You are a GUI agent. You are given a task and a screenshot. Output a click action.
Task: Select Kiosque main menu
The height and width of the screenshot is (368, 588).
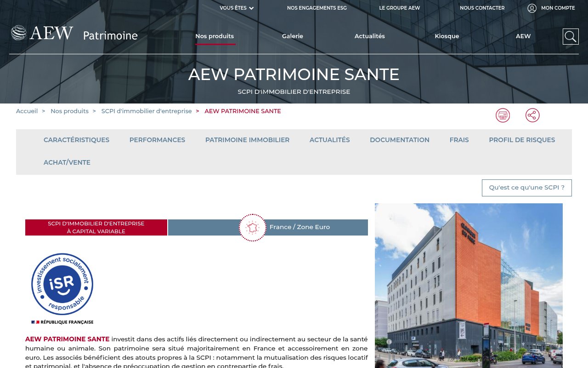pyautogui.click(x=447, y=36)
